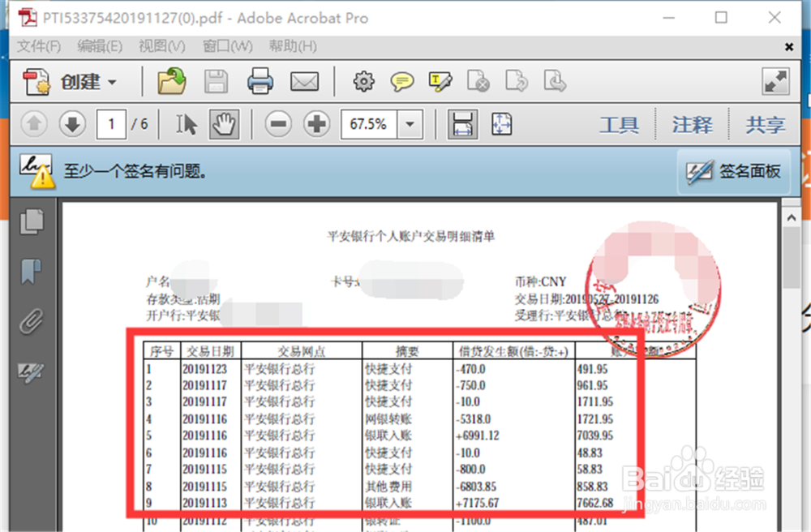This screenshot has height=532, width=811.
Task: Click the delete page icon
Action: [x=478, y=82]
